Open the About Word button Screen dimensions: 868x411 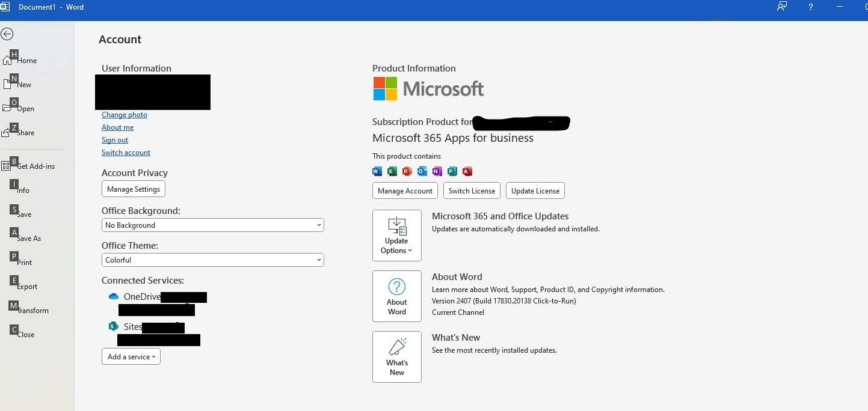pos(397,296)
